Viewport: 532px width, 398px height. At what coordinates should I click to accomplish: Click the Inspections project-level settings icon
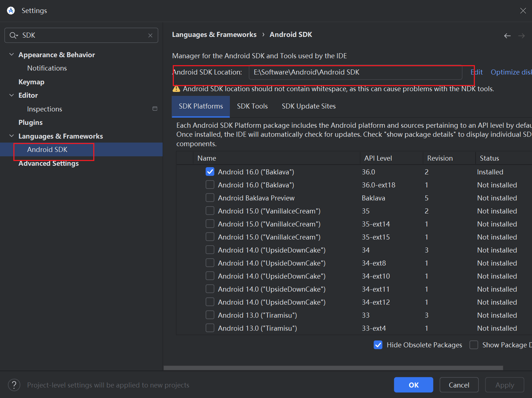155,109
